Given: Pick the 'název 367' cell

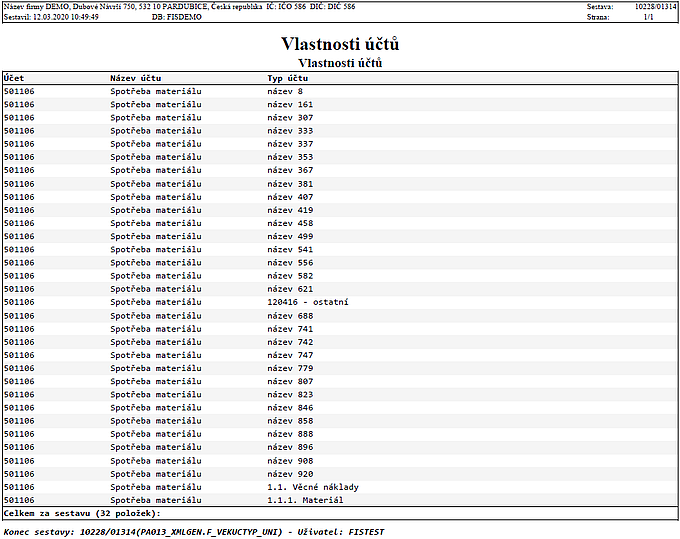Looking at the screenshot, I should (290, 170).
